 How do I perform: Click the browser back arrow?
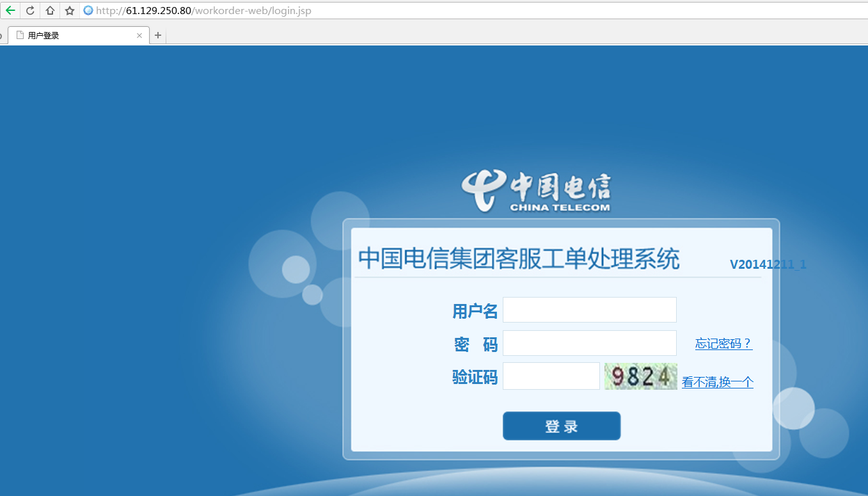click(10, 10)
